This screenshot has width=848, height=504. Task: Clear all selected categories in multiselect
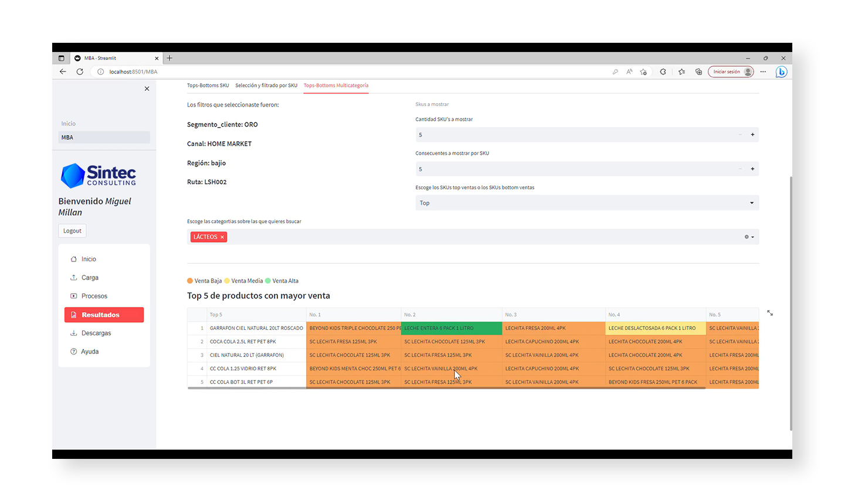pos(747,237)
